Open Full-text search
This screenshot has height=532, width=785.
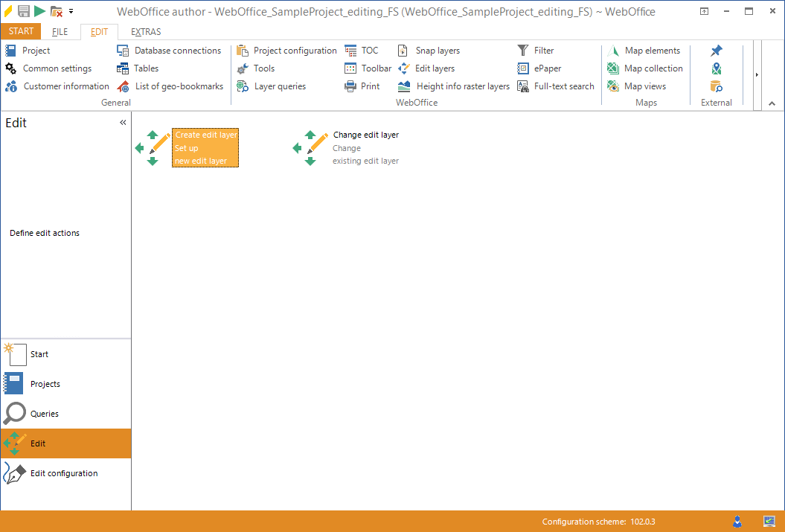click(556, 86)
